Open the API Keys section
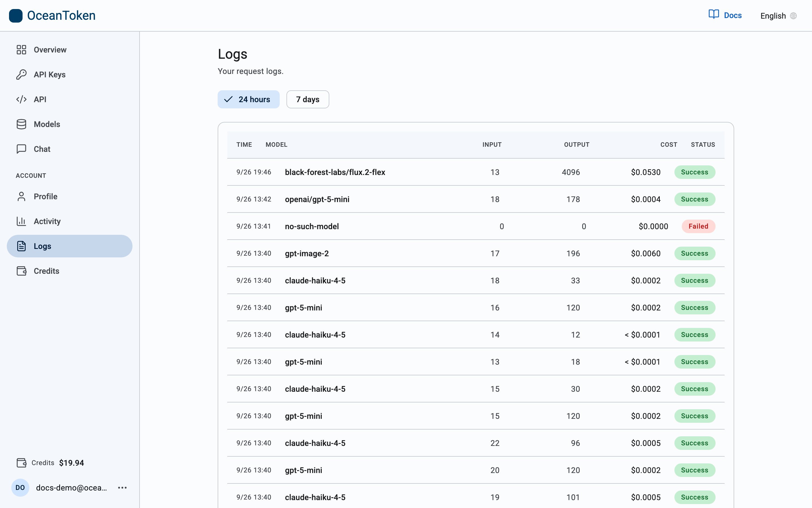The width and height of the screenshot is (812, 508). tap(70, 75)
